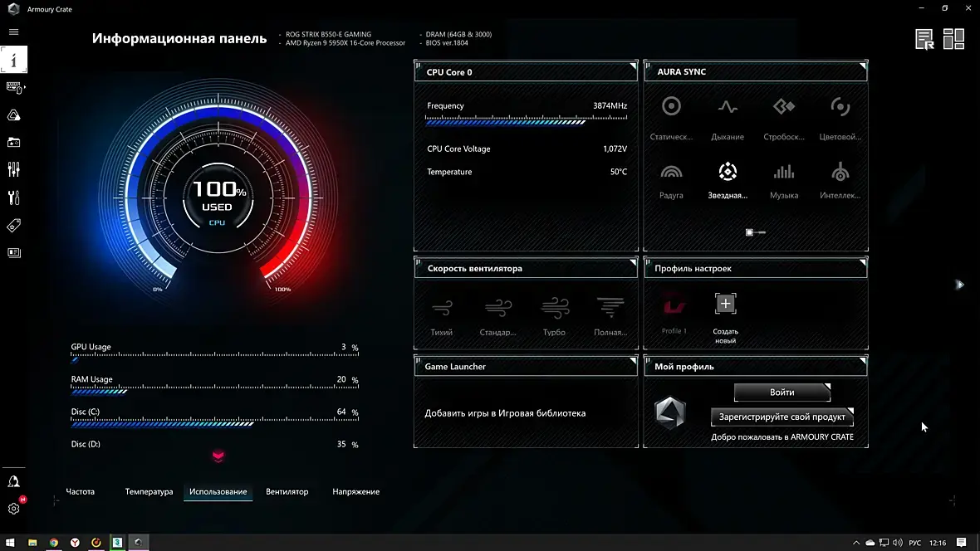The height and width of the screenshot is (551, 980).
Task: Open Windows Start menu
Action: tap(10, 542)
